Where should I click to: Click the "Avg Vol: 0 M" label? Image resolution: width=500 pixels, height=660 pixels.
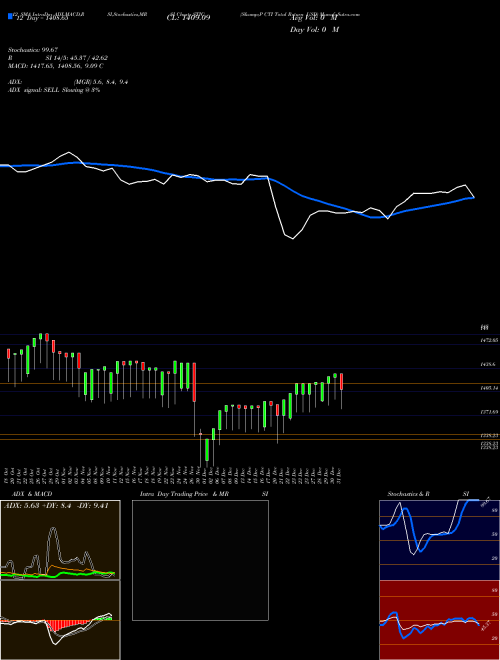pos(314,17)
